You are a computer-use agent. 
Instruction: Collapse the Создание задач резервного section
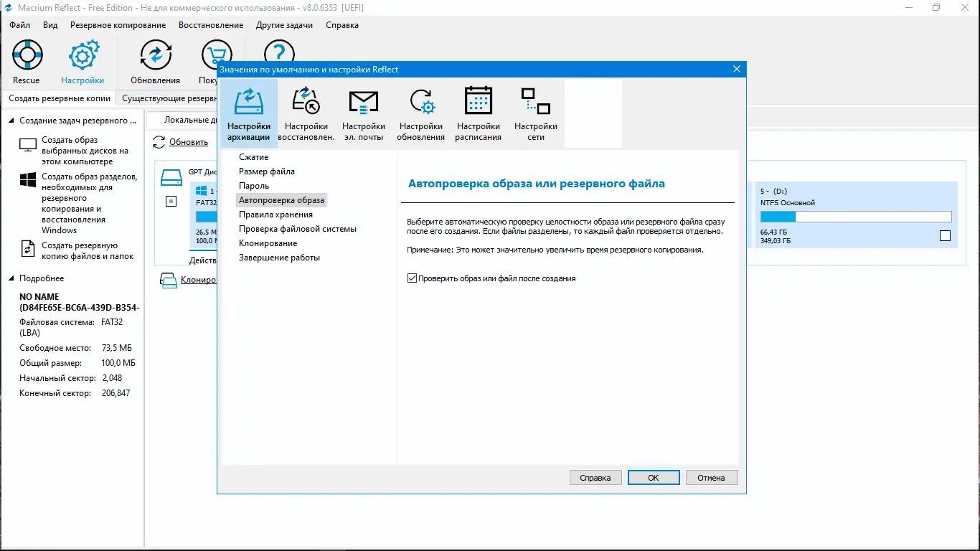pyautogui.click(x=11, y=121)
